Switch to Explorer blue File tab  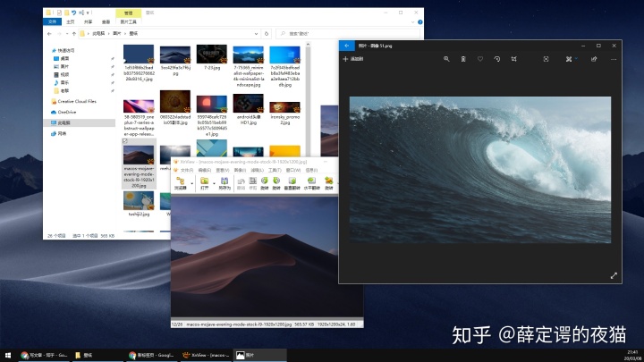53,21
